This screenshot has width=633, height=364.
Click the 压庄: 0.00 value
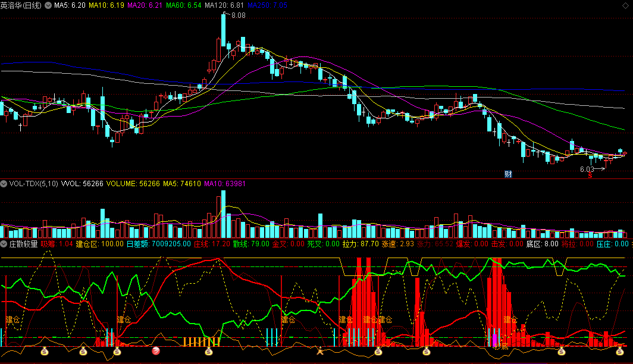coord(612,244)
